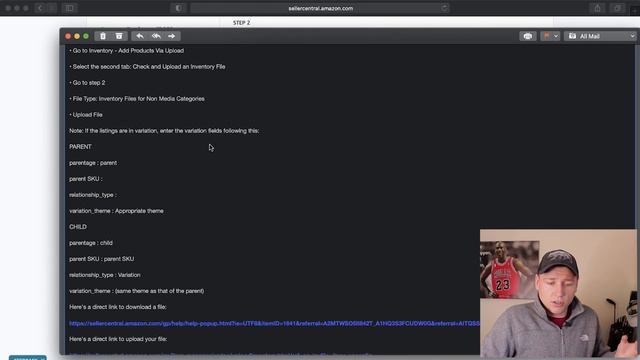Click line 'Select the second tab: Check and Upload'
The width and height of the screenshot is (640, 360).
click(149, 67)
